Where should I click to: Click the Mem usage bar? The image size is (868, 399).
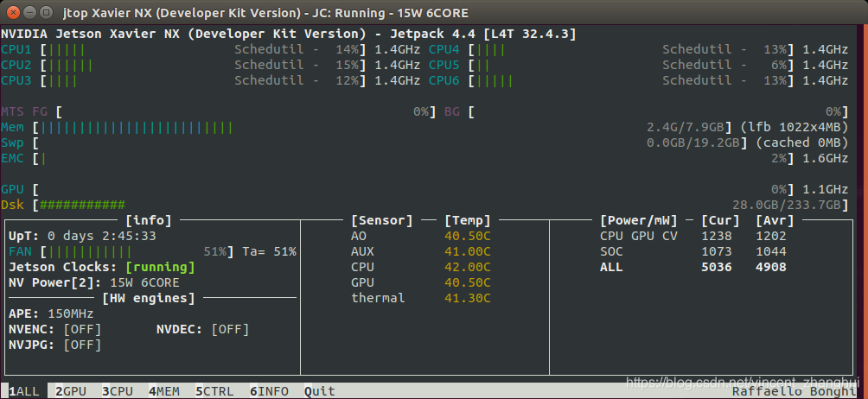(x=385, y=128)
